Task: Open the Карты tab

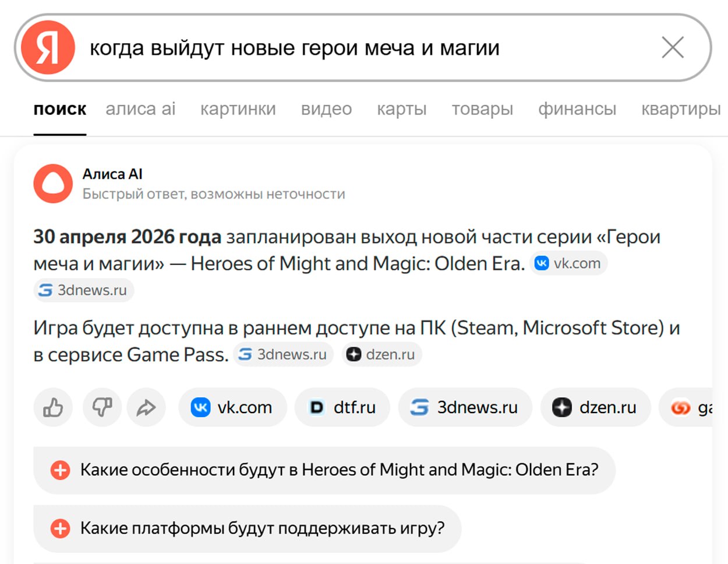Action: coord(401,109)
